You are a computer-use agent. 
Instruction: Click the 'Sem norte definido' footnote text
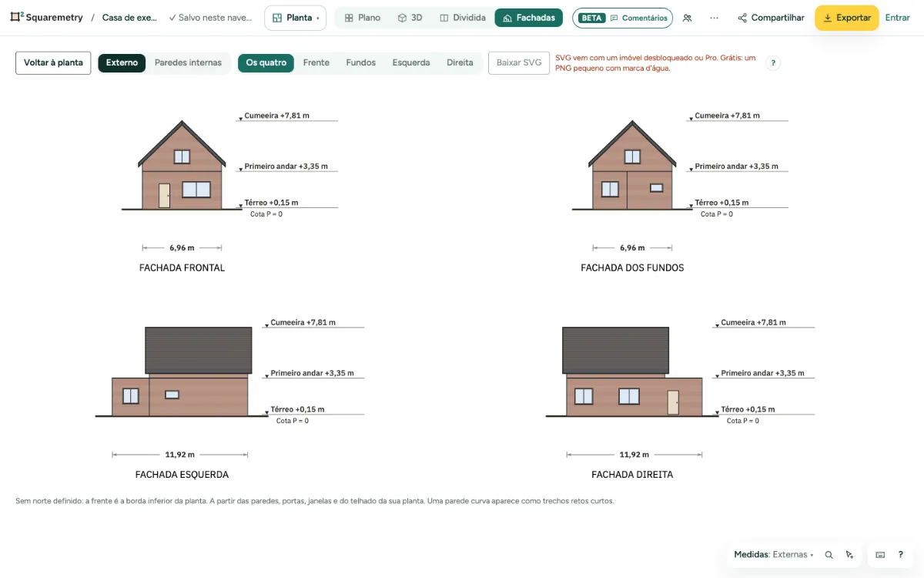(x=315, y=501)
